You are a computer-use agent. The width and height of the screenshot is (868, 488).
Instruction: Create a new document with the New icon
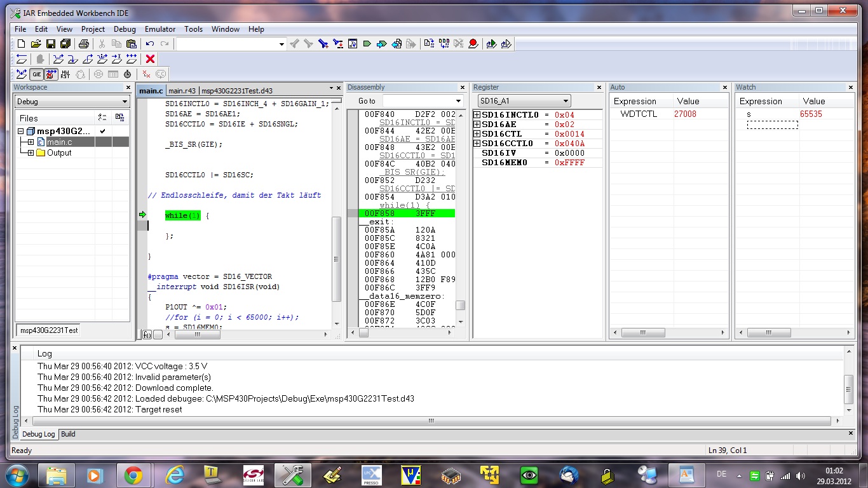pyautogui.click(x=21, y=44)
